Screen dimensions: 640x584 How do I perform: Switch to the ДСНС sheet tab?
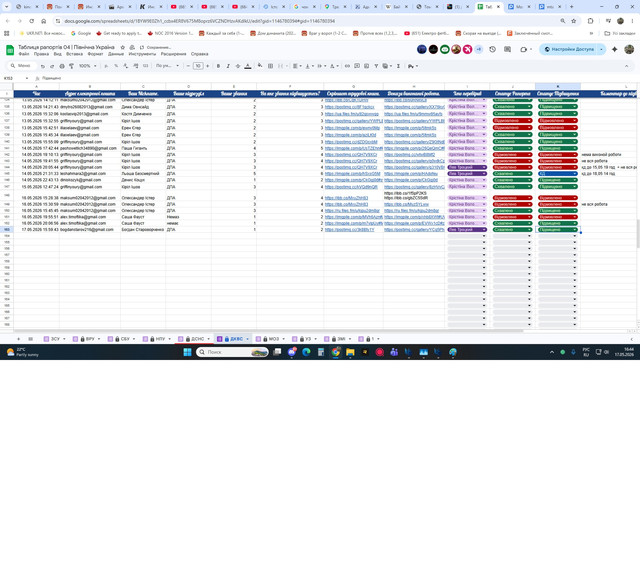198,339
